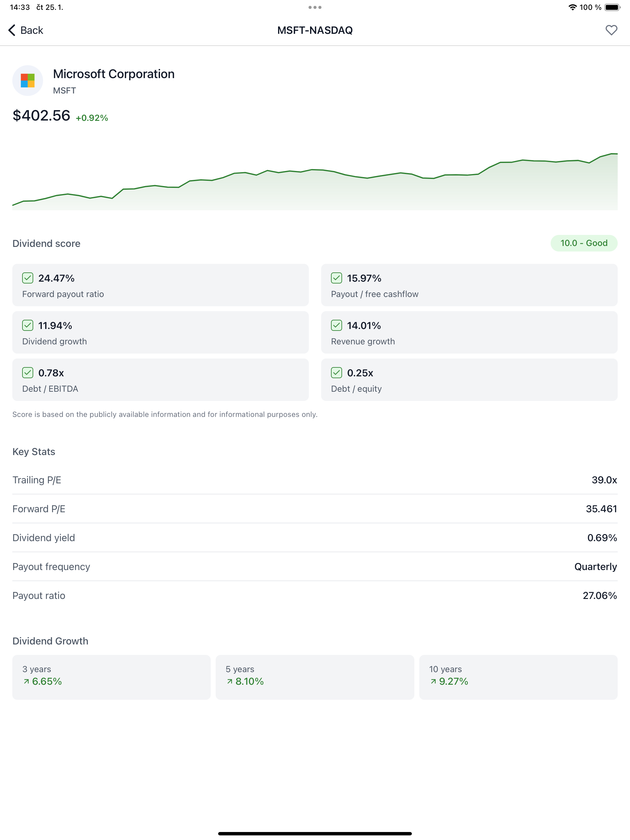
Task: Tap the 39.0x trailing P/E value
Action: 604,480
